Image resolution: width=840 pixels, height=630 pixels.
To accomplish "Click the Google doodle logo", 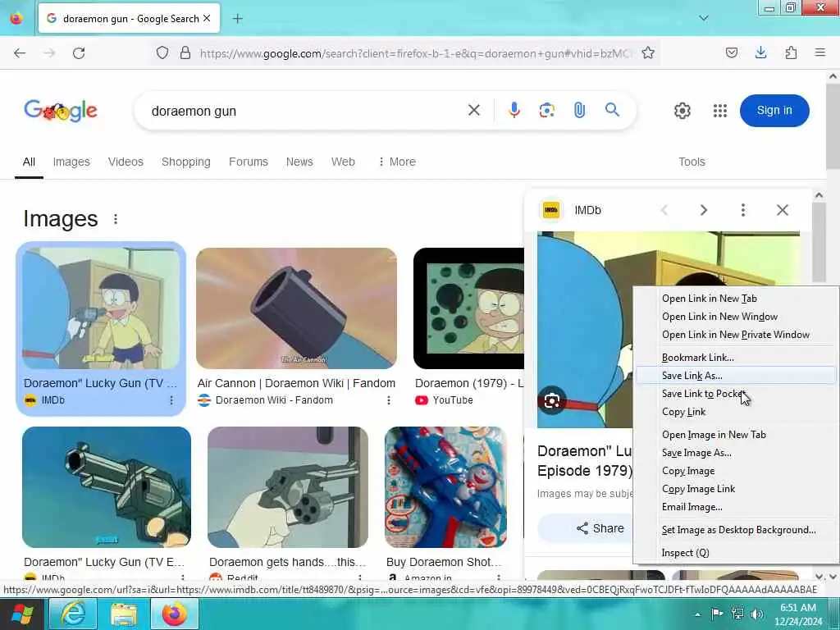I will 61,111.
